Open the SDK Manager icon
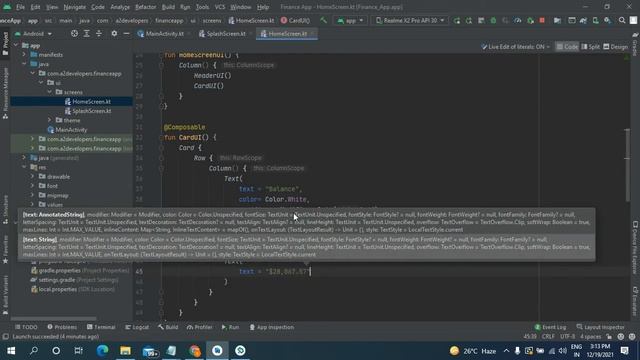The height and width of the screenshot is (360, 640). coord(608,20)
